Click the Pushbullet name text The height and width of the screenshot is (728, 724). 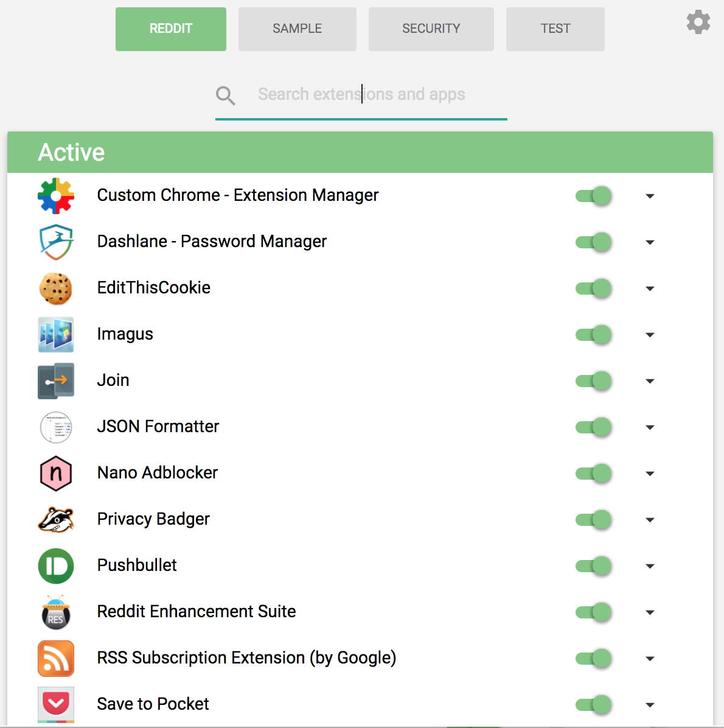[x=137, y=565]
